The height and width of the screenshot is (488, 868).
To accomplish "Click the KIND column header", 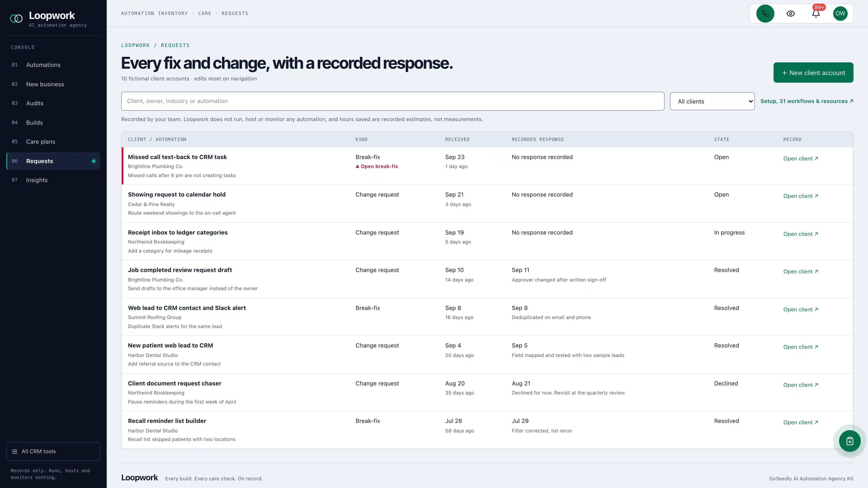I will [x=361, y=139].
